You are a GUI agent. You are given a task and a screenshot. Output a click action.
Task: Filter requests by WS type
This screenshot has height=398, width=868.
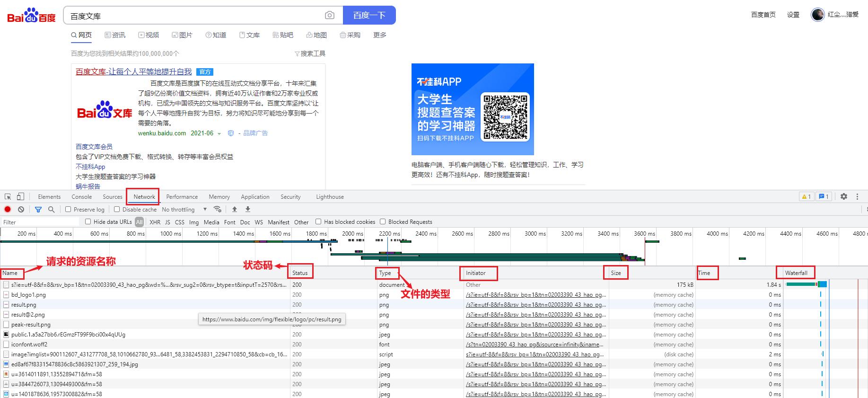259,222
